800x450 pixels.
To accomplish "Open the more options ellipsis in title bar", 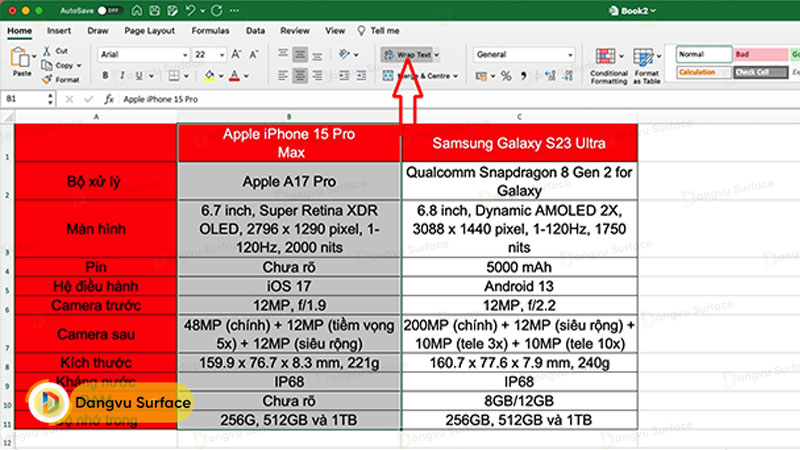I will point(234,10).
